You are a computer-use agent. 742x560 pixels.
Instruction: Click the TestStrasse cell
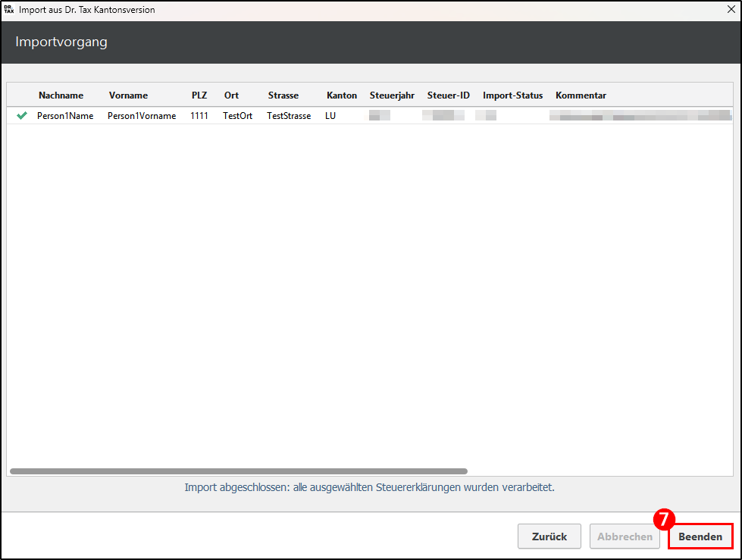[289, 116]
